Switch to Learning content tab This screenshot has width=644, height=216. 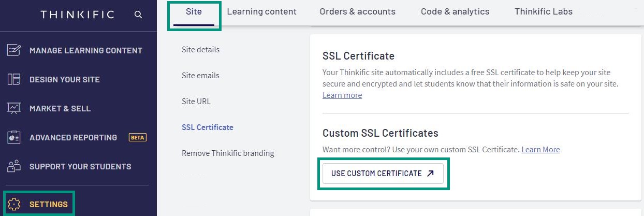pos(261,11)
